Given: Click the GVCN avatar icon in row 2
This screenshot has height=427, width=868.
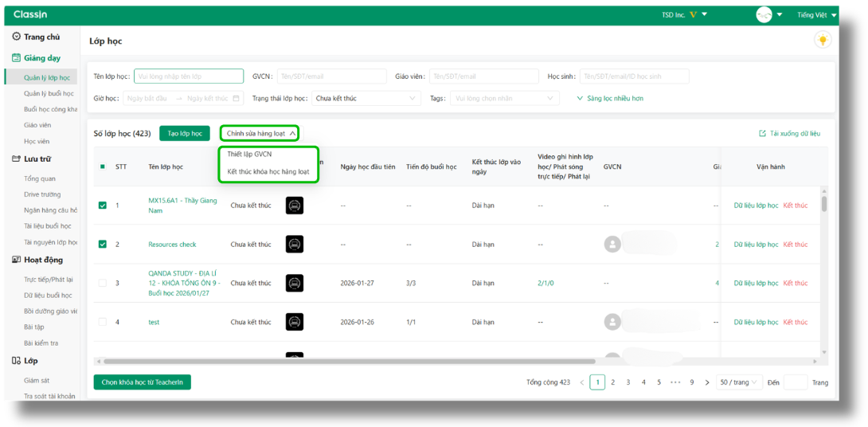Looking at the screenshot, I should tap(612, 245).
